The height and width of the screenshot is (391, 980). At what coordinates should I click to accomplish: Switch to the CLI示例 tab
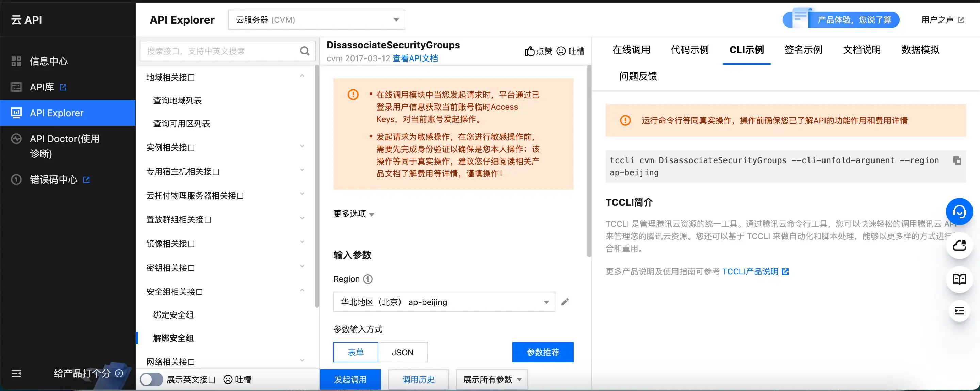tap(747, 50)
